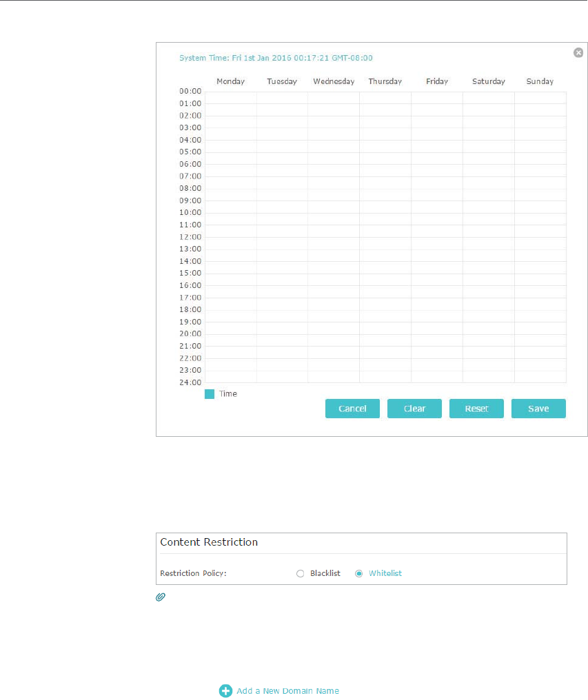Click the paperclip note icon
Screen dimensions: 588x700
pyautogui.click(x=161, y=597)
